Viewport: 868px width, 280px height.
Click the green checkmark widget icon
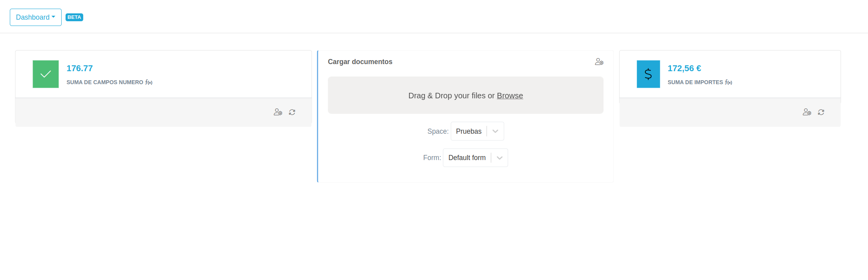(x=46, y=74)
